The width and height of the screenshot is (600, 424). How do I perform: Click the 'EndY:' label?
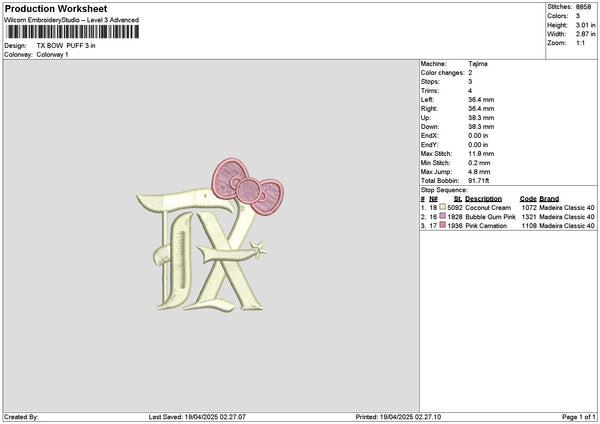(430, 145)
